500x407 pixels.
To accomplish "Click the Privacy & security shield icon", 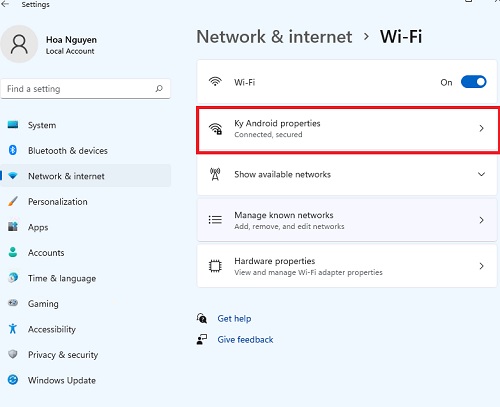I will (x=13, y=354).
